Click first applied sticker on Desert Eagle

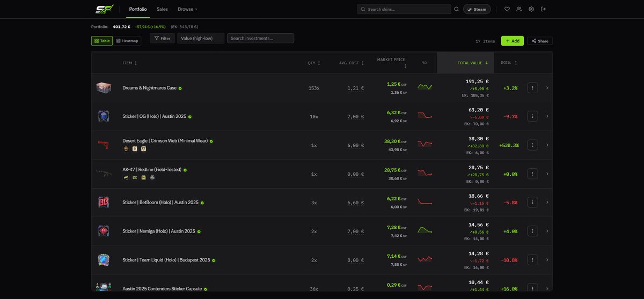tap(126, 148)
